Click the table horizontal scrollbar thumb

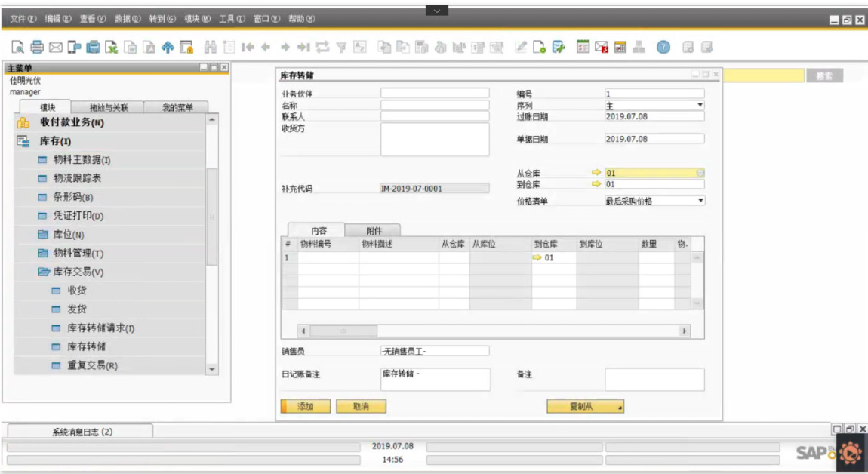tap(343, 331)
